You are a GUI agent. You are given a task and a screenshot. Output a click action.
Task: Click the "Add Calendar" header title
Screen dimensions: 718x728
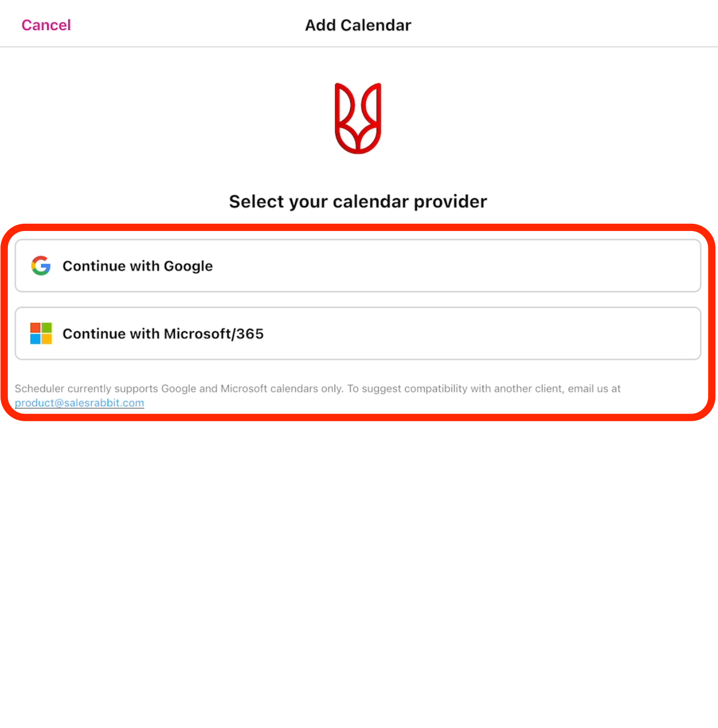358,25
